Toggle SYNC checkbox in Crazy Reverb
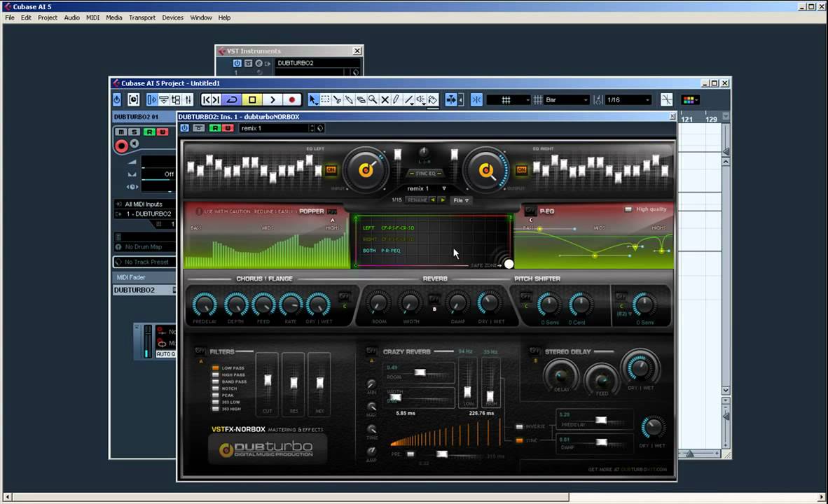Image resolution: width=828 pixels, height=504 pixels. pos(520,441)
